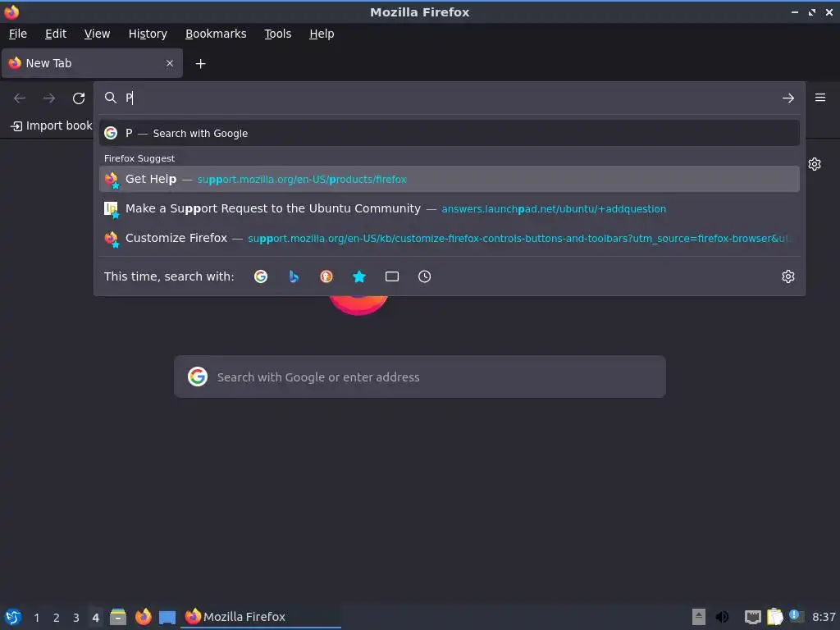Open the Get Help suggestion
The height and width of the screenshot is (630, 840).
pos(449,179)
